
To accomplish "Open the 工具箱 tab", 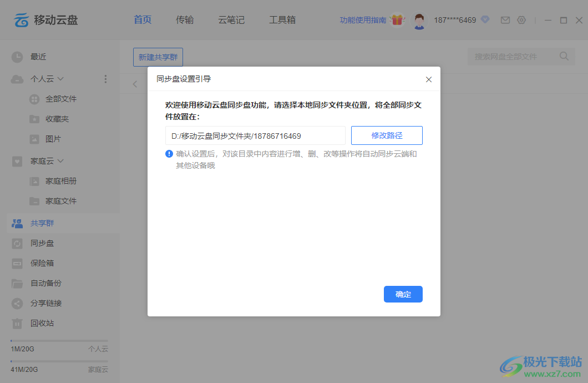I will [x=282, y=20].
